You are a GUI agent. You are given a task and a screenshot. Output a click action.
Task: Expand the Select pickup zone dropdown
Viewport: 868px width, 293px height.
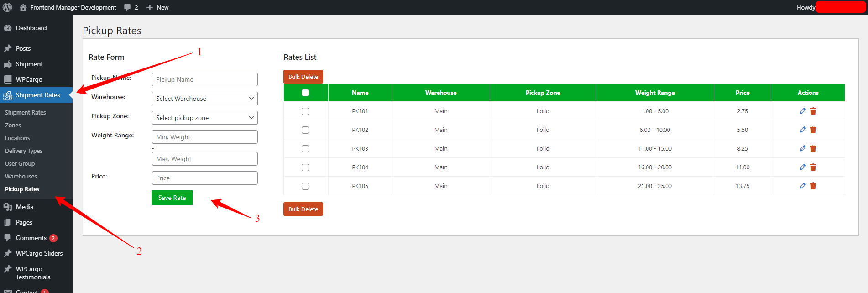204,118
